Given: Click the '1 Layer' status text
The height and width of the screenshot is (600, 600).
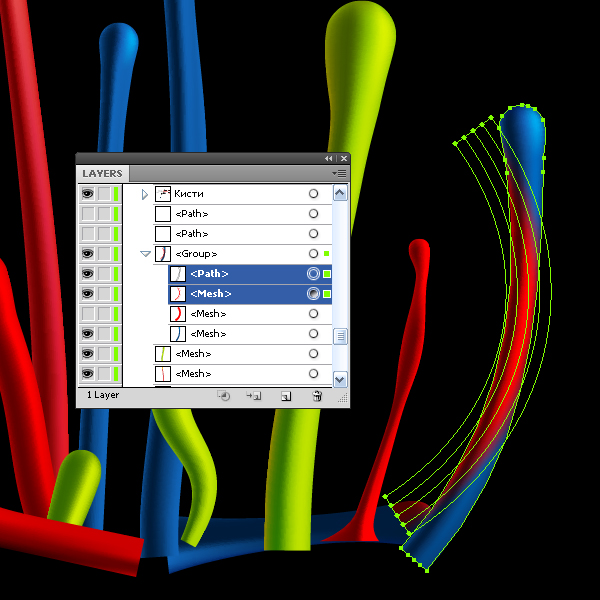Looking at the screenshot, I should 103,395.
